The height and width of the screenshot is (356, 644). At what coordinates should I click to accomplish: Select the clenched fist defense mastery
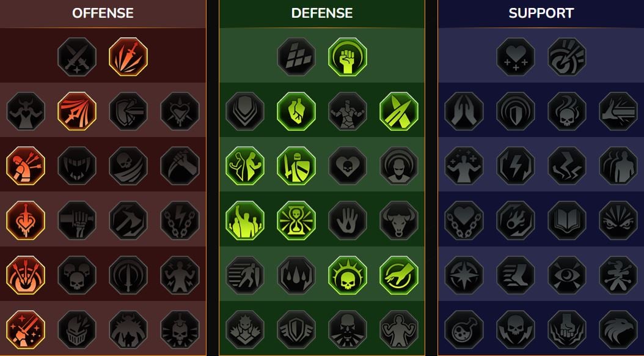(348, 57)
